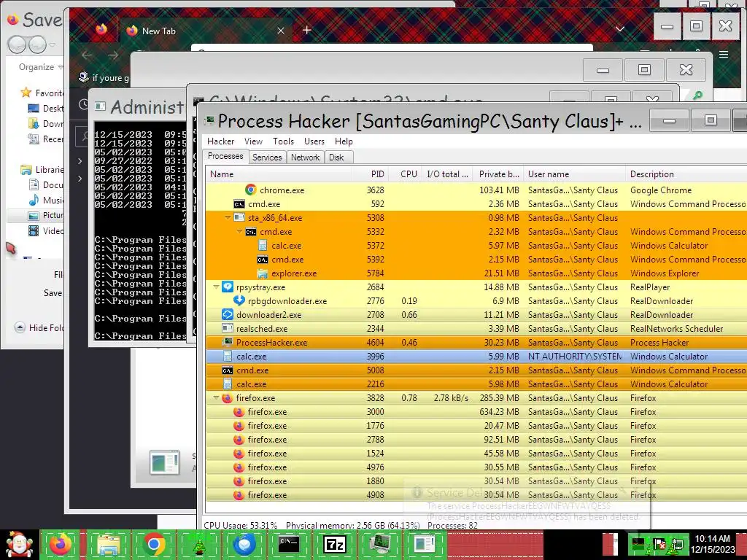Click calc.exe icon with PID 5372
The width and height of the screenshot is (747, 560).
(x=263, y=246)
